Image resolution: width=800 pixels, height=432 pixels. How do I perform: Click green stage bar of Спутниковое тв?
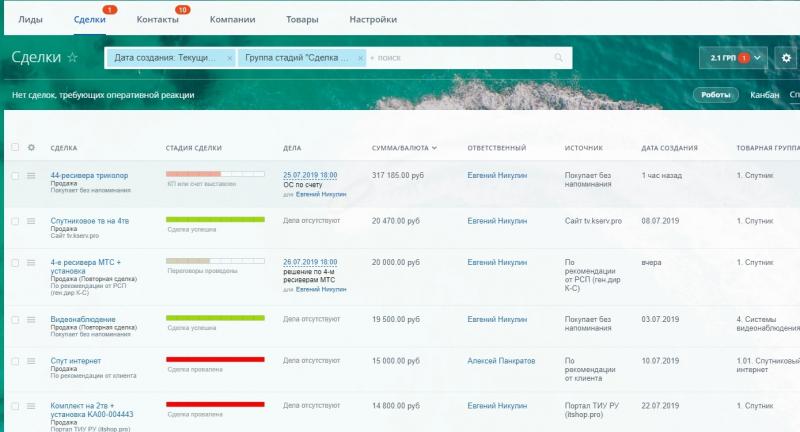pyautogui.click(x=215, y=219)
